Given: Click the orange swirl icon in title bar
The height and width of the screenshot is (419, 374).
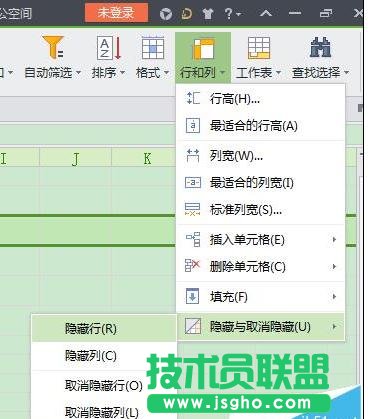Looking at the screenshot, I should click(x=187, y=14).
